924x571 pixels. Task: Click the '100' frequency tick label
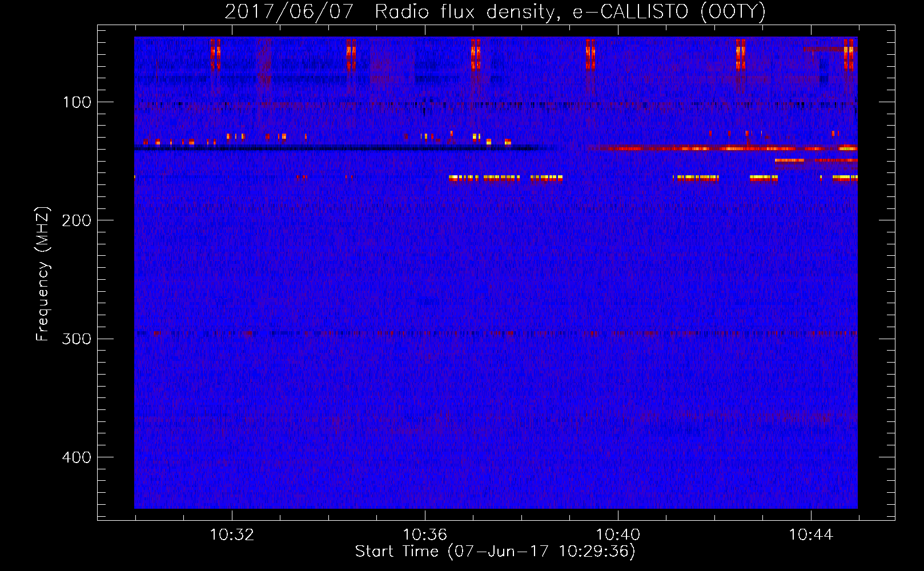coord(77,102)
